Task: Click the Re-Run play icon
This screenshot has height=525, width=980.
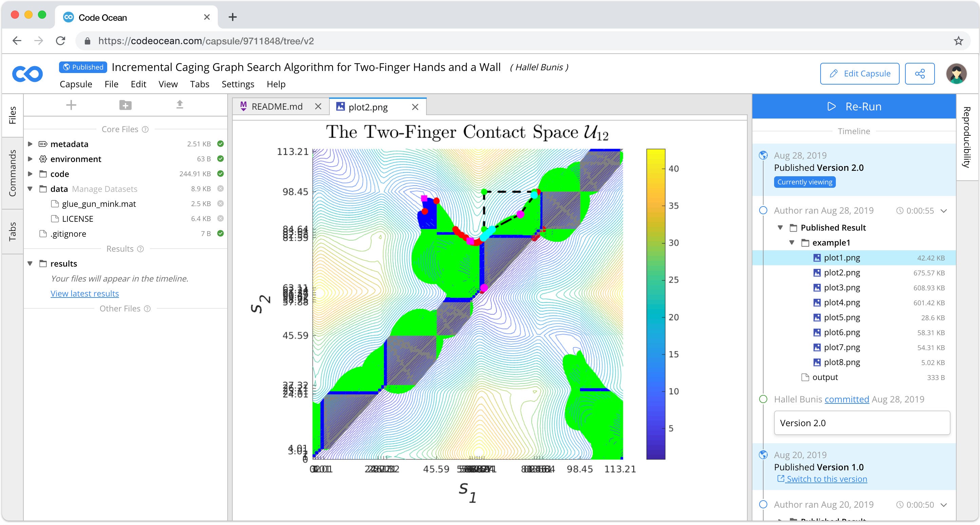Action: pyautogui.click(x=832, y=107)
